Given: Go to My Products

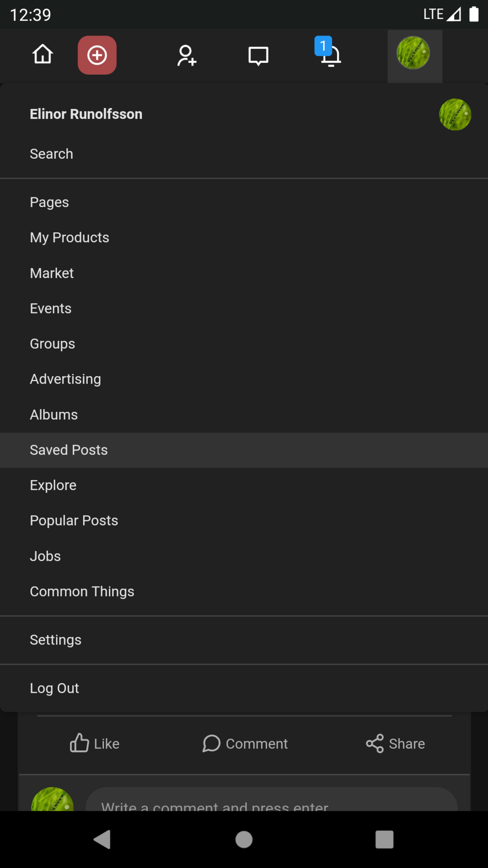Looking at the screenshot, I should pos(69,238).
